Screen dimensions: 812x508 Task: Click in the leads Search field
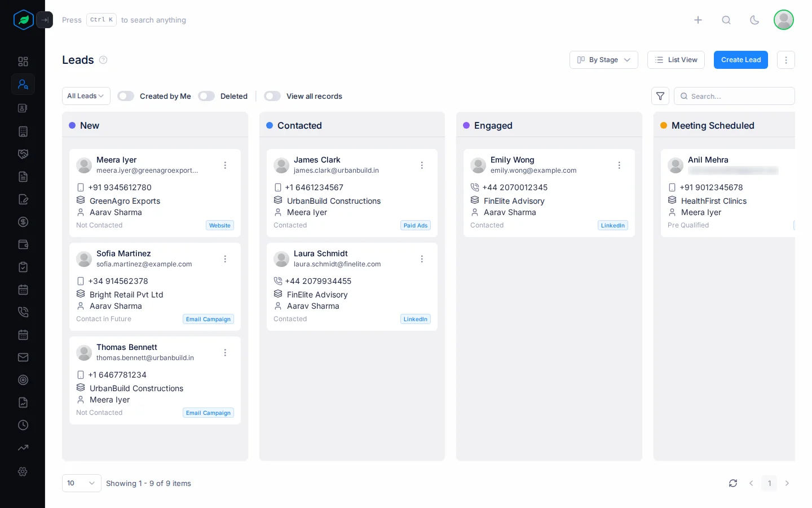[734, 96]
